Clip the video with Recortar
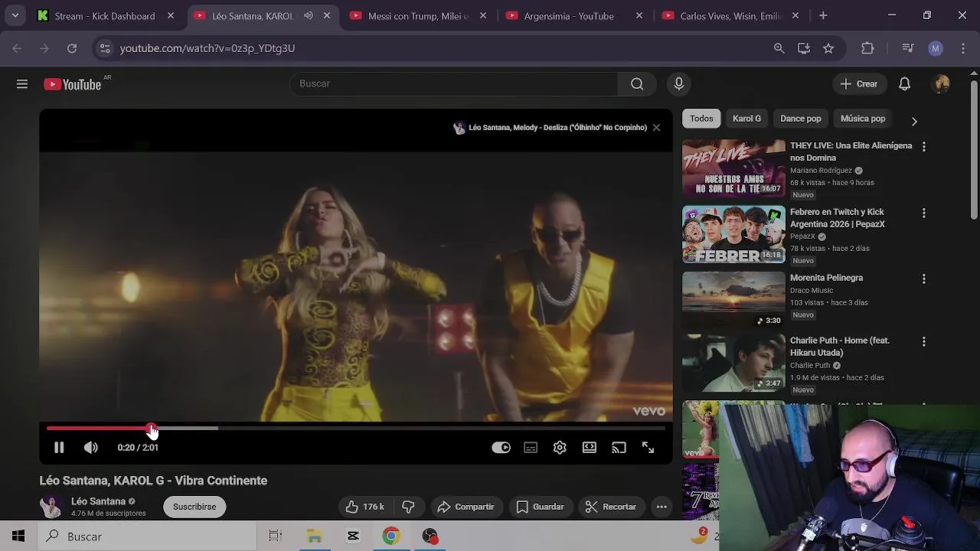The height and width of the screenshot is (551, 980). coord(611,507)
